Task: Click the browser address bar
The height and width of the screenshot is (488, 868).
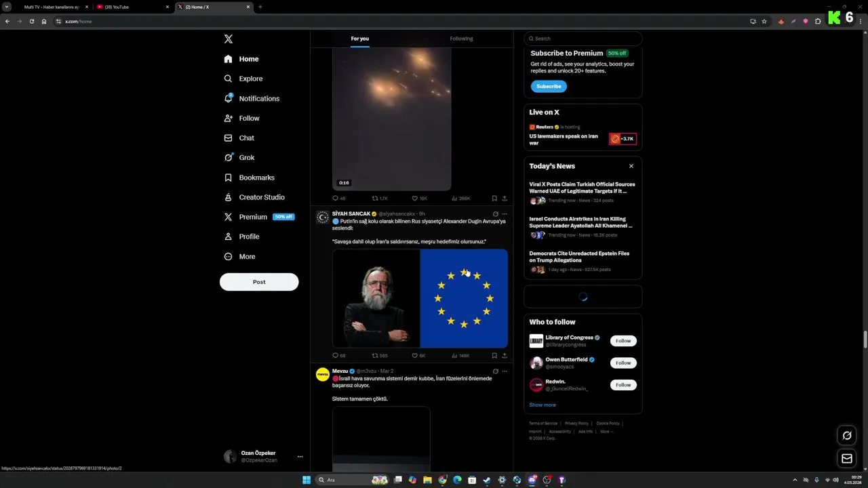Action: (x=400, y=21)
